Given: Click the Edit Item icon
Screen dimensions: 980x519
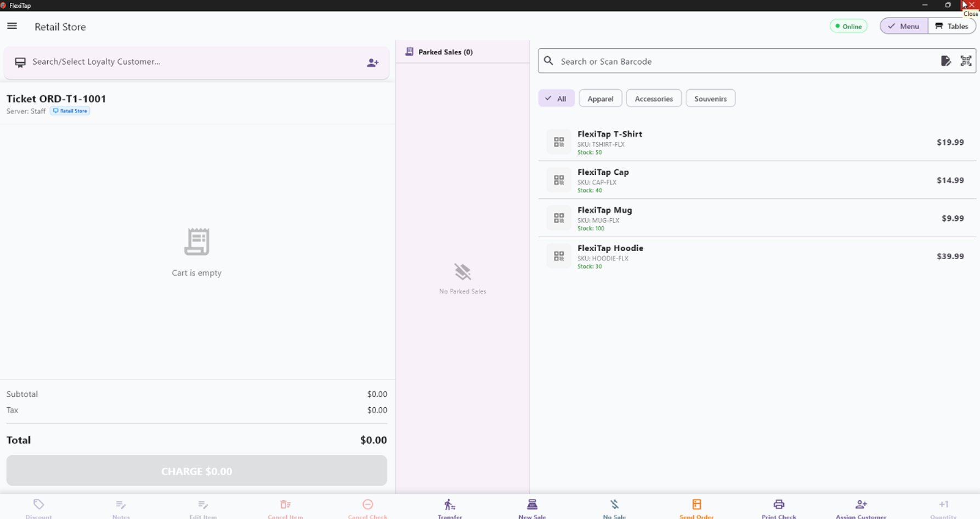Looking at the screenshot, I should [x=203, y=504].
